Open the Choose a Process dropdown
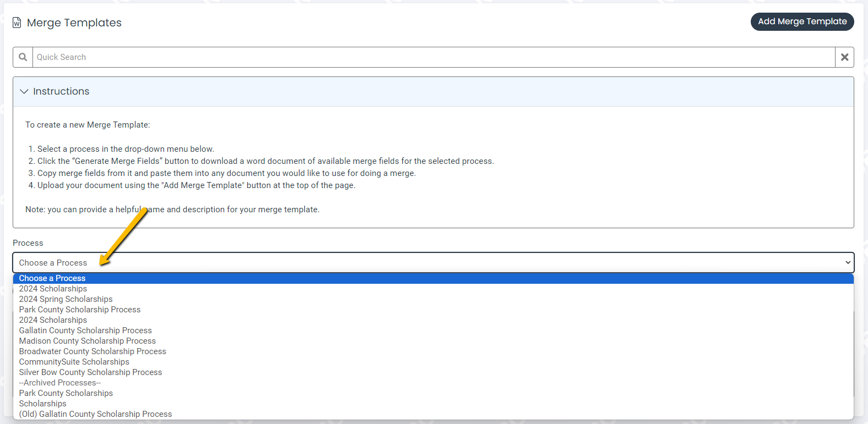Image resolution: width=868 pixels, height=424 pixels. 433,263
